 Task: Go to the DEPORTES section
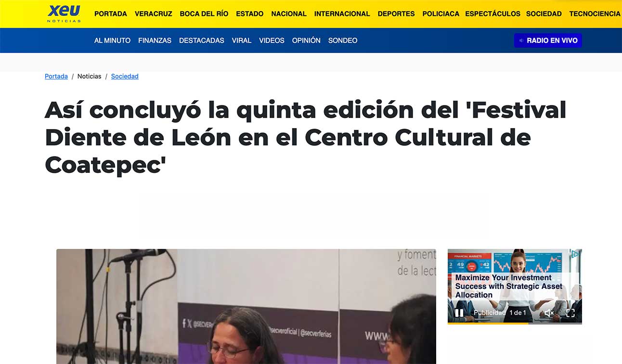[396, 14]
